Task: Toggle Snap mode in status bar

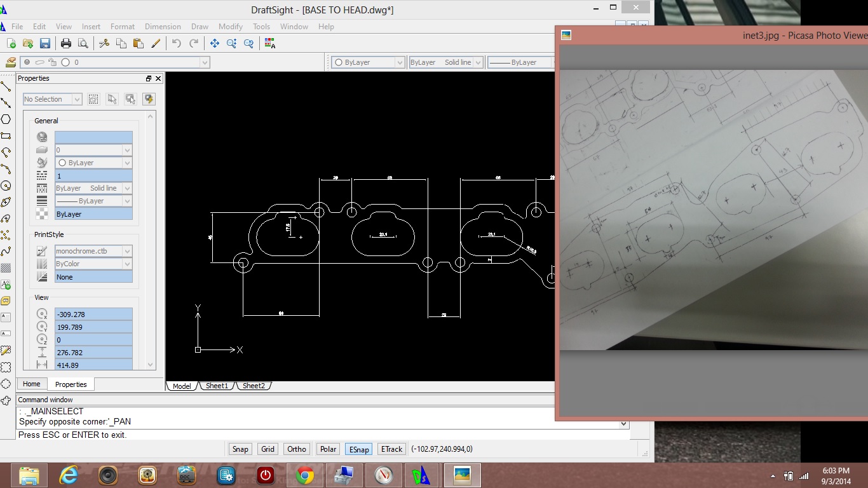Action: tap(240, 449)
